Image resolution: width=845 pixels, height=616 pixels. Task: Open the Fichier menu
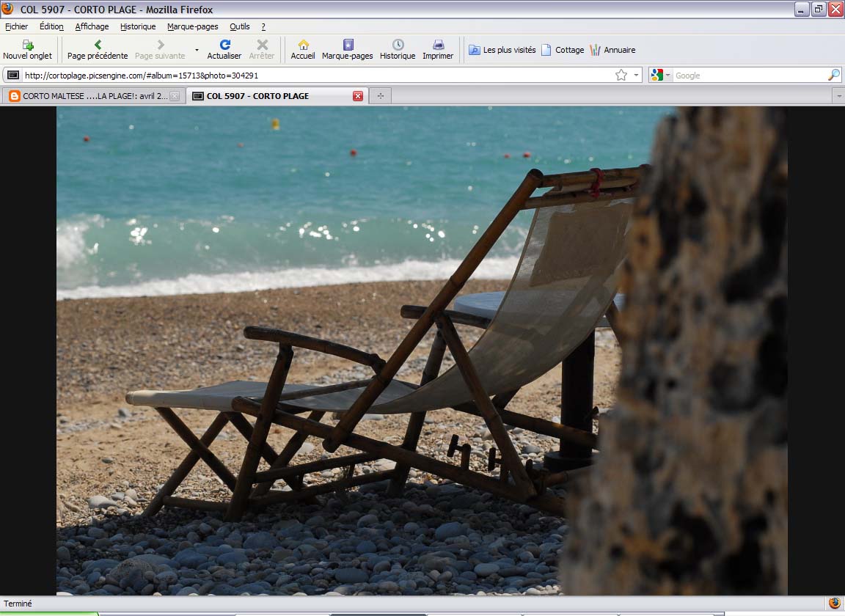click(x=17, y=26)
